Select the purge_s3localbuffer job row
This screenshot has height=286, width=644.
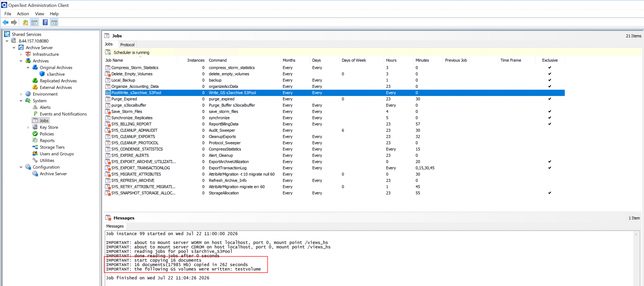pyautogui.click(x=334, y=105)
